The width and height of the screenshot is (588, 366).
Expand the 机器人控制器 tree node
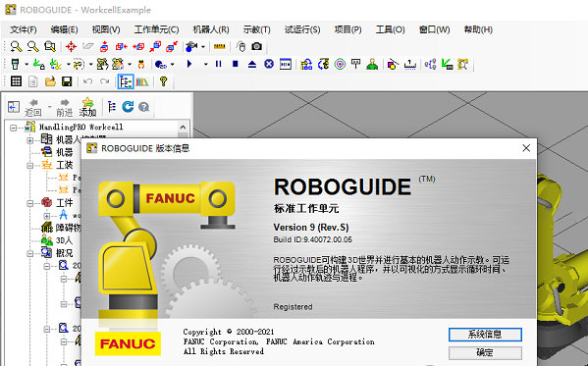[x=30, y=140]
